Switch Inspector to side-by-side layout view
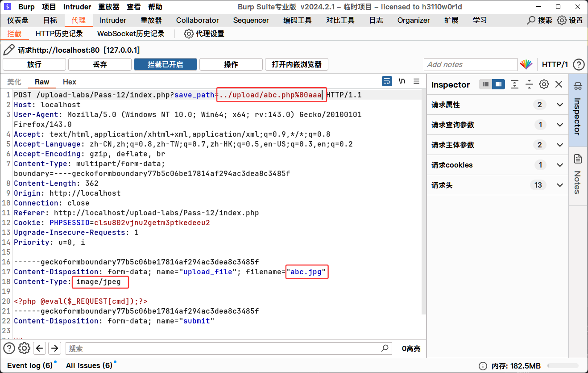The height and width of the screenshot is (373, 588). tap(498, 84)
